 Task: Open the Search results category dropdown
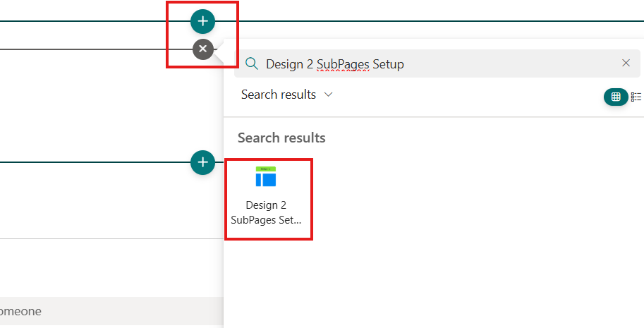click(x=286, y=95)
